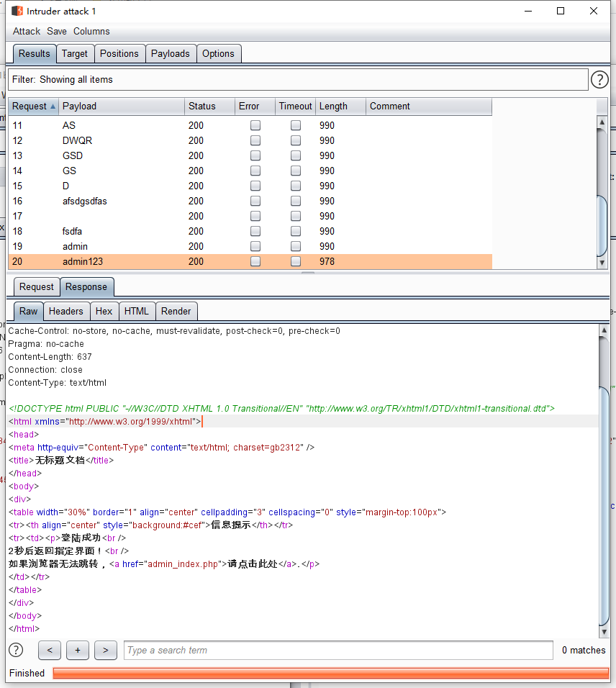
Task: View response Headers tab
Action: 65,311
